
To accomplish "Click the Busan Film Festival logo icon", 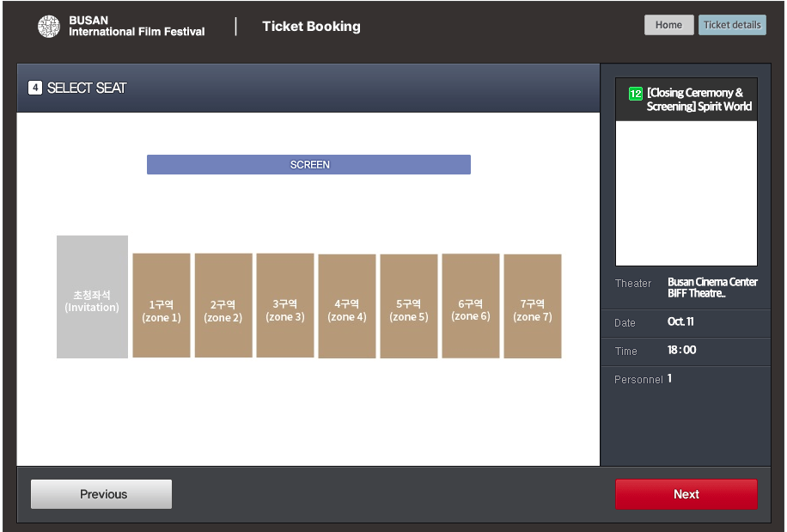I will [x=49, y=26].
